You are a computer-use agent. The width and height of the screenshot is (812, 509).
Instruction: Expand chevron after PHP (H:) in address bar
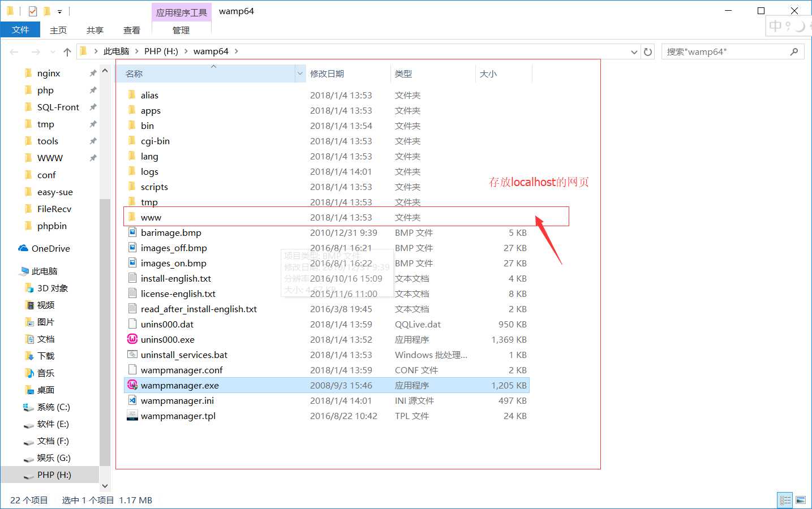[x=186, y=51]
